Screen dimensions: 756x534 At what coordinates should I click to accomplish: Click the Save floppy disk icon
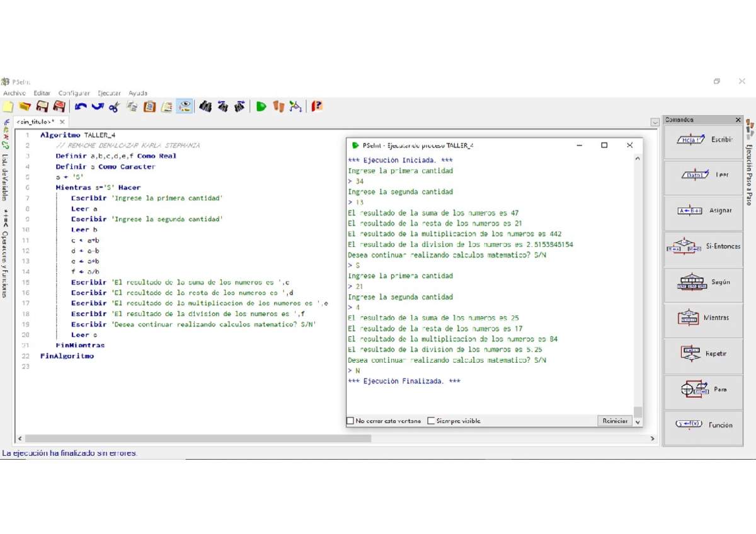(x=42, y=106)
